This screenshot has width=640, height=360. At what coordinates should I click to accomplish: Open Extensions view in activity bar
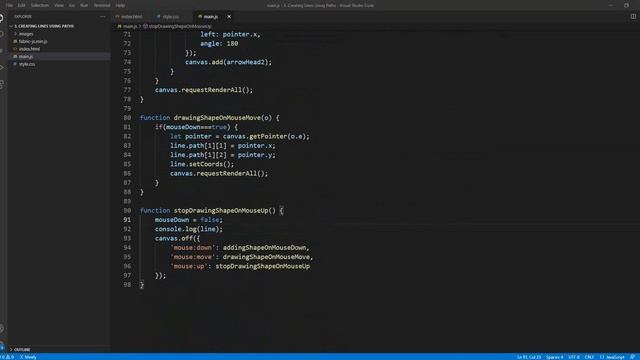pos(2,84)
